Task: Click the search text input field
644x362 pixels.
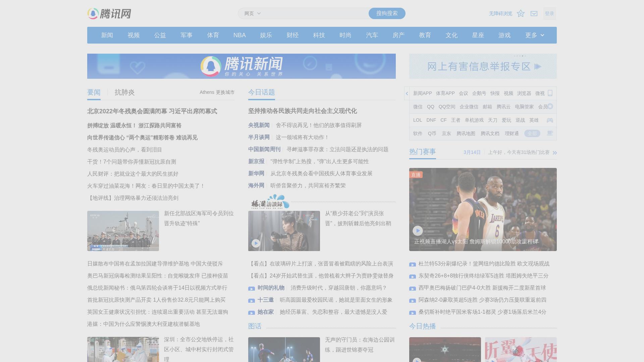Action: [x=315, y=13]
